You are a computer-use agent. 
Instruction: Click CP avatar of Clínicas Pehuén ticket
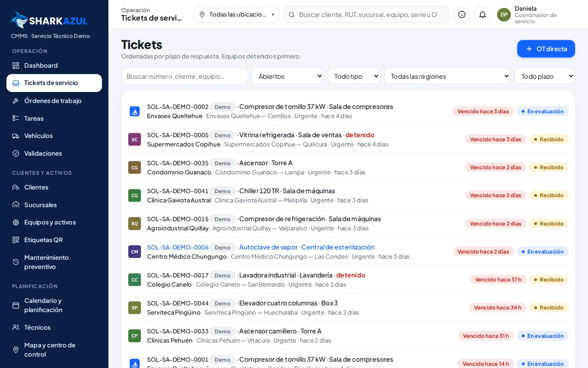click(x=135, y=336)
